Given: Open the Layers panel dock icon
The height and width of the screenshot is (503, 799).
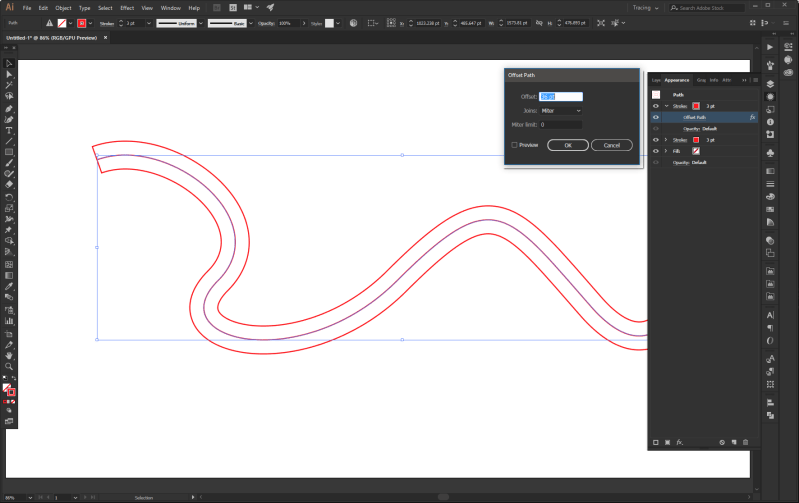Looking at the screenshot, I should (x=770, y=84).
